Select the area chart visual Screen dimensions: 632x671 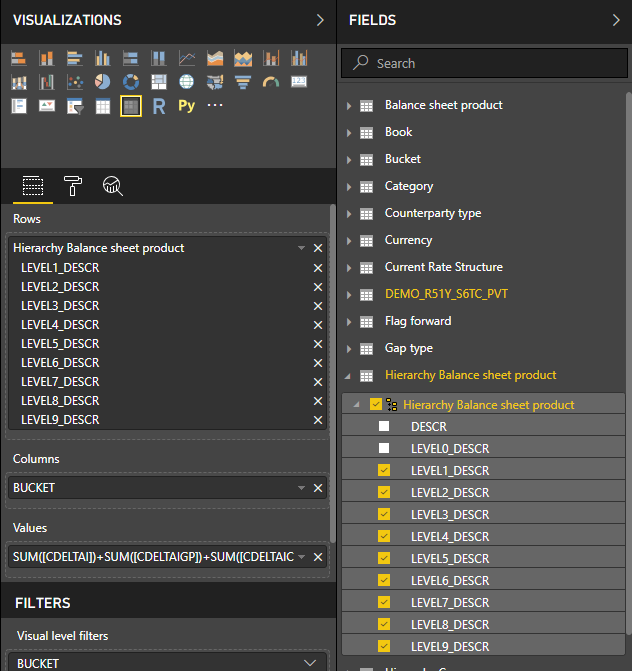[x=215, y=58]
